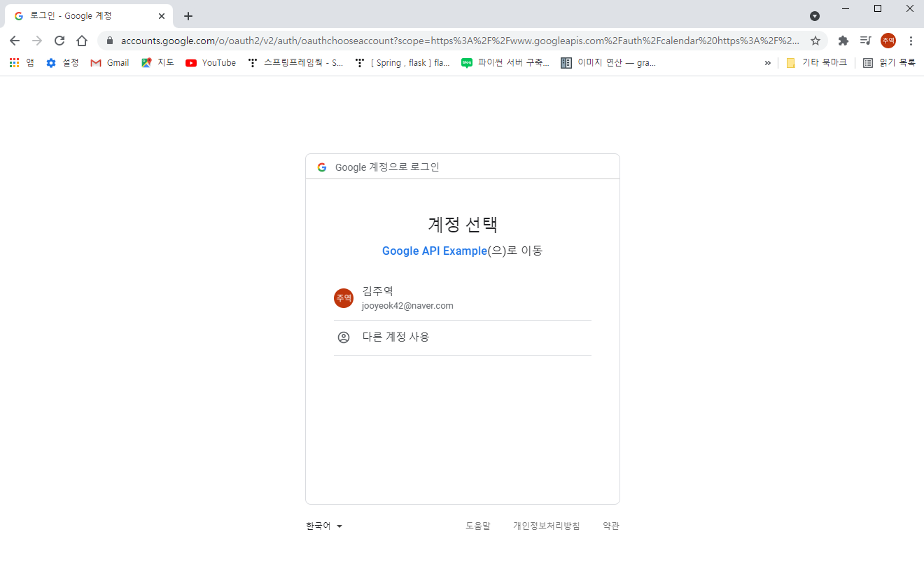The image size is (924, 581).
Task: Open the 파이썬 서버 구축 bookmark
Action: click(505, 62)
